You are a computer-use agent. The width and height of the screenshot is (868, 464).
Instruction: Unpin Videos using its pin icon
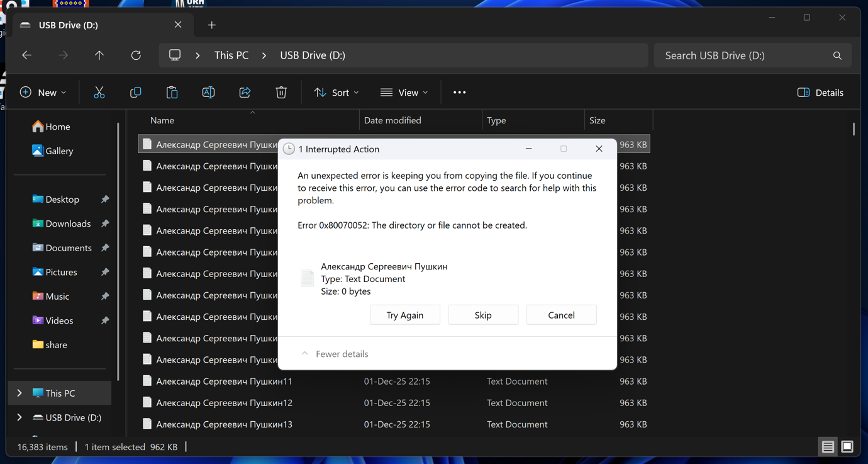point(105,320)
